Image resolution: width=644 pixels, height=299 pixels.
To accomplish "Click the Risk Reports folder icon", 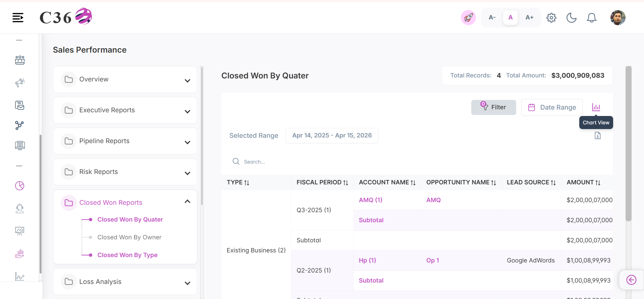I will (x=69, y=172).
